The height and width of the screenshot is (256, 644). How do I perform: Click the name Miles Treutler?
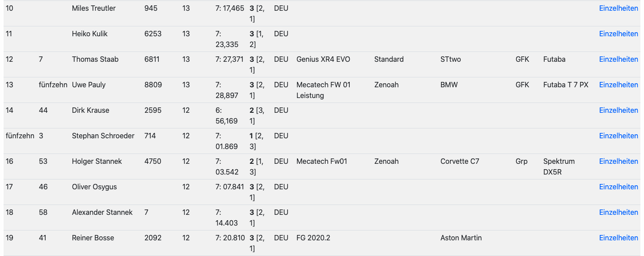coord(93,8)
